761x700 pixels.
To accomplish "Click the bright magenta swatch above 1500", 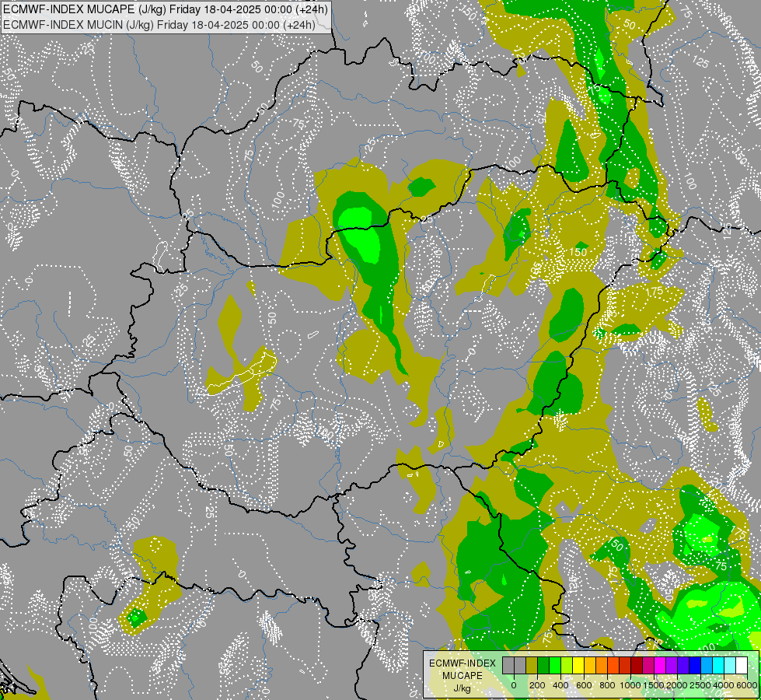I will (660, 665).
